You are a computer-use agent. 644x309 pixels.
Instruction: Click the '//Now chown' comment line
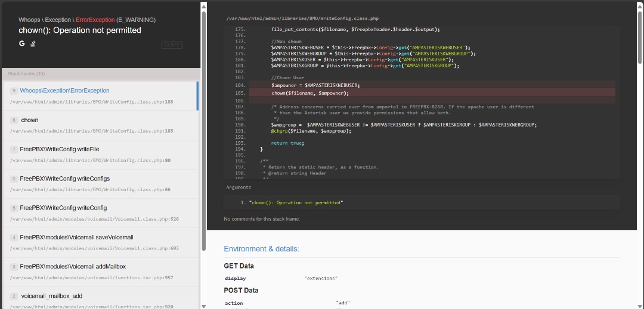286,42
